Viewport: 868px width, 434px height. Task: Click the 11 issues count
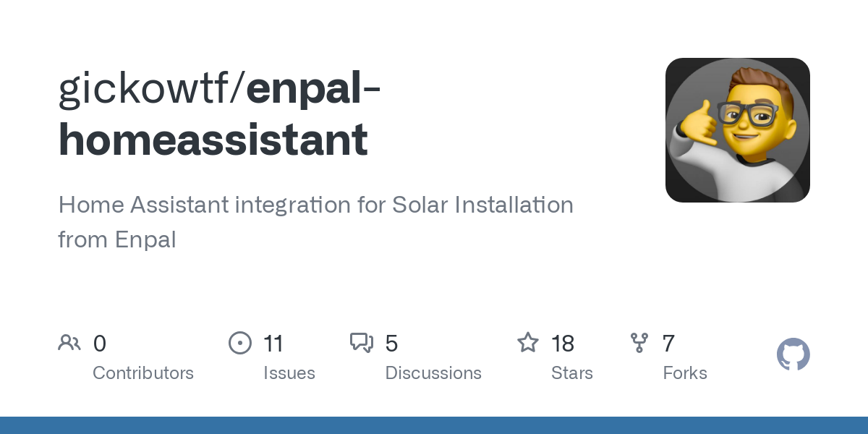click(273, 343)
